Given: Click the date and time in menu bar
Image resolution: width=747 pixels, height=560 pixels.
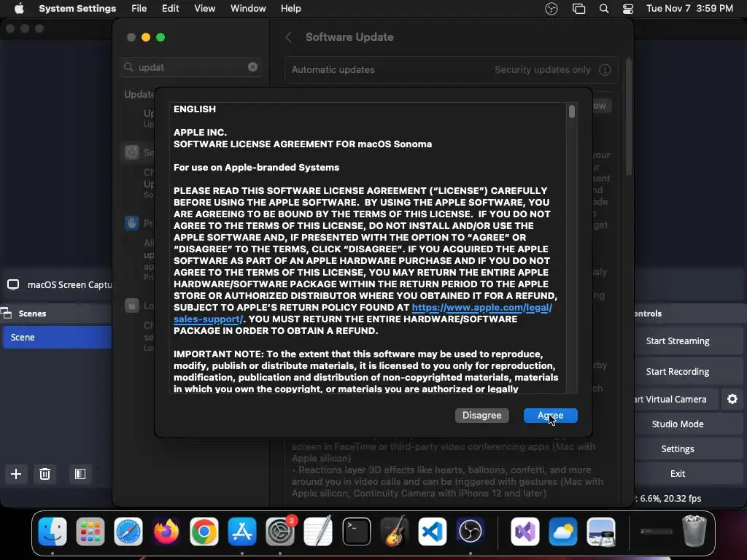Looking at the screenshot, I should tap(689, 9).
